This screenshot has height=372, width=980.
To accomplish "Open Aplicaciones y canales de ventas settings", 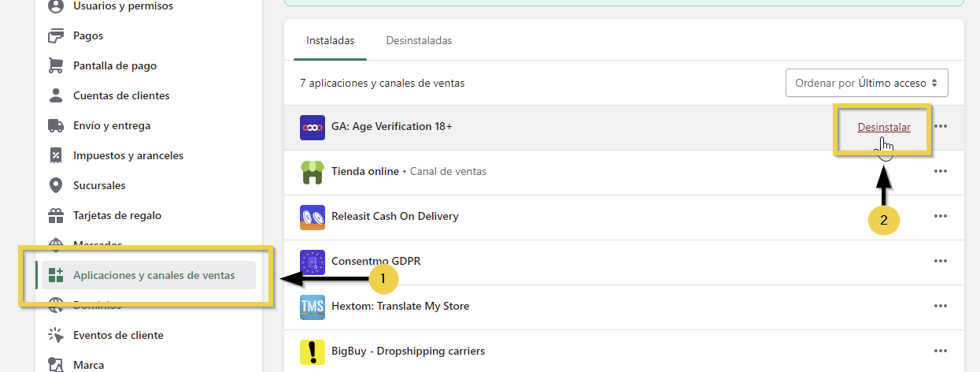I will pos(153,276).
